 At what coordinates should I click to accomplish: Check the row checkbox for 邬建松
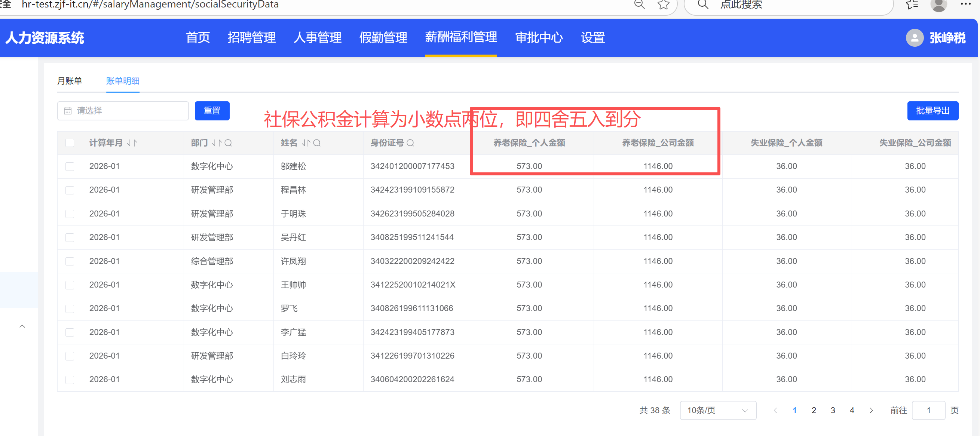pos(70,166)
